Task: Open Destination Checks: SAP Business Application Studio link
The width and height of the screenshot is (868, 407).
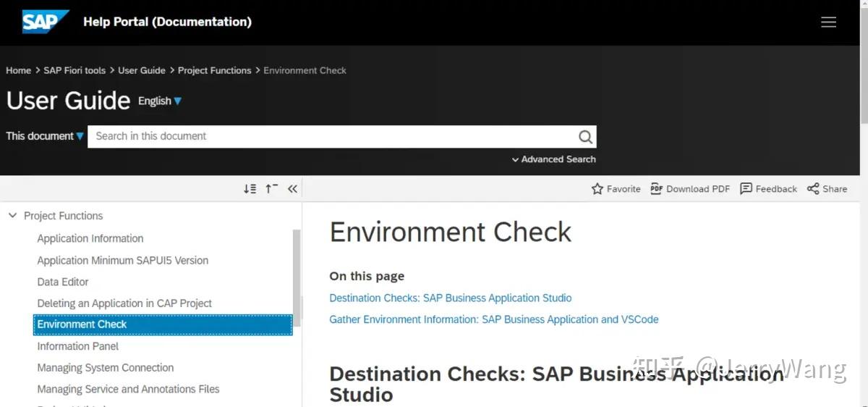Action: click(x=451, y=298)
